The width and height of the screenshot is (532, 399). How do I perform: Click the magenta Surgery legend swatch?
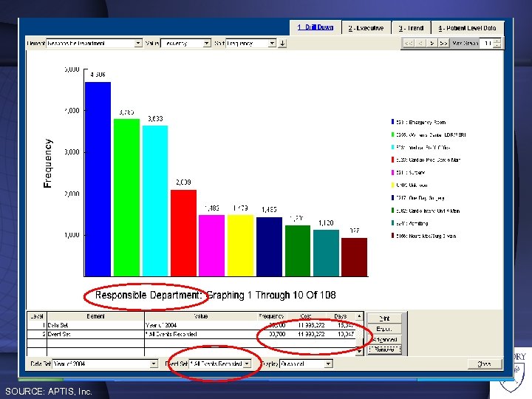pos(392,172)
